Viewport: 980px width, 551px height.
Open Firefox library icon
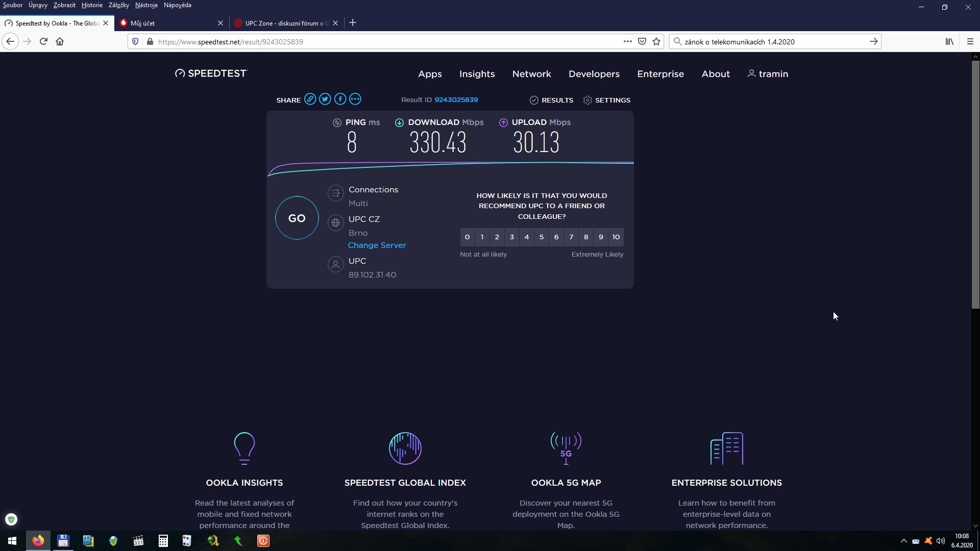click(x=949, y=41)
